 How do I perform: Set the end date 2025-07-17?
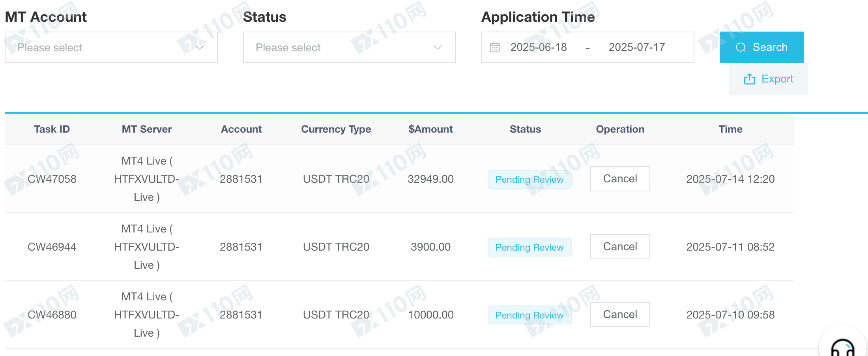click(x=636, y=47)
